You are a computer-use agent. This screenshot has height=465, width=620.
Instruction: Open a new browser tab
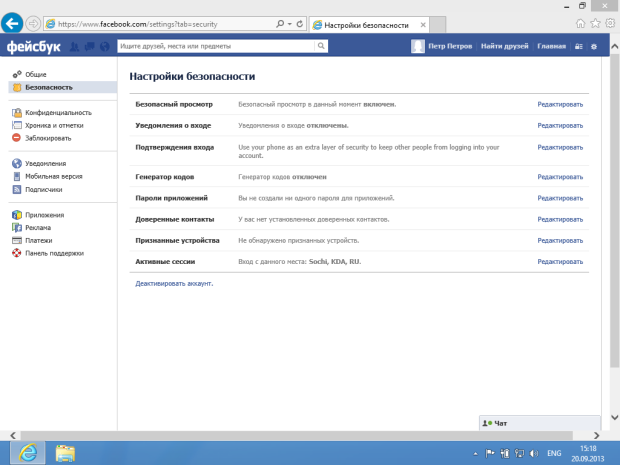[x=437, y=25]
